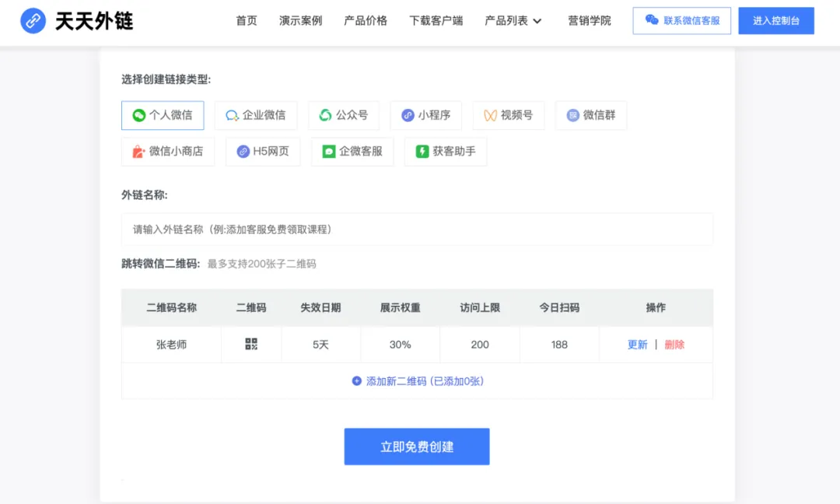Click the 微信群 group icon
840x504 pixels.
(572, 115)
